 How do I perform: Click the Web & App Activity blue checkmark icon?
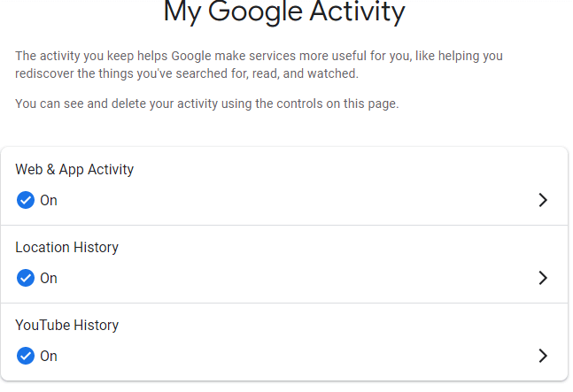[x=26, y=200]
